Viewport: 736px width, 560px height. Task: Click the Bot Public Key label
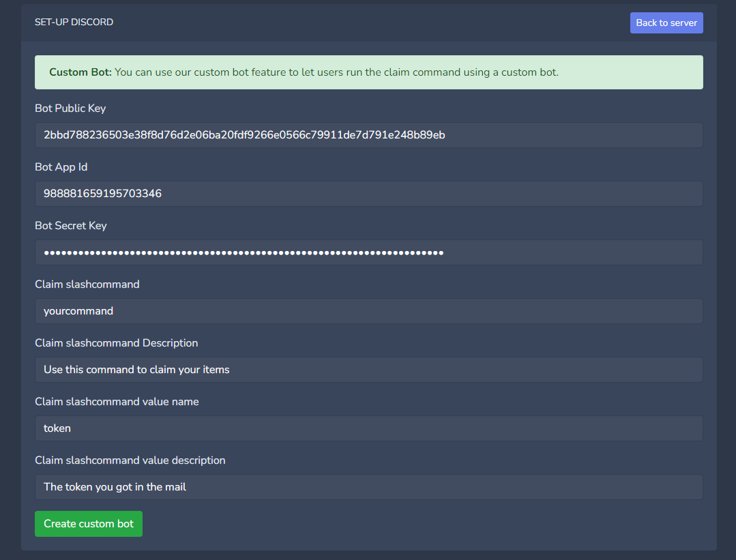point(70,108)
